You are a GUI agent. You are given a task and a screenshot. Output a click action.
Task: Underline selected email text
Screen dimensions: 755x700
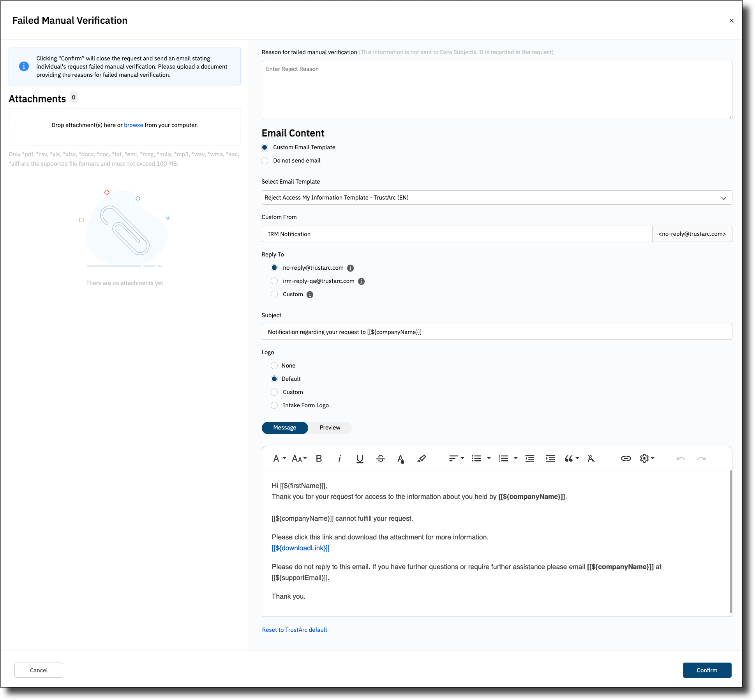tap(359, 458)
